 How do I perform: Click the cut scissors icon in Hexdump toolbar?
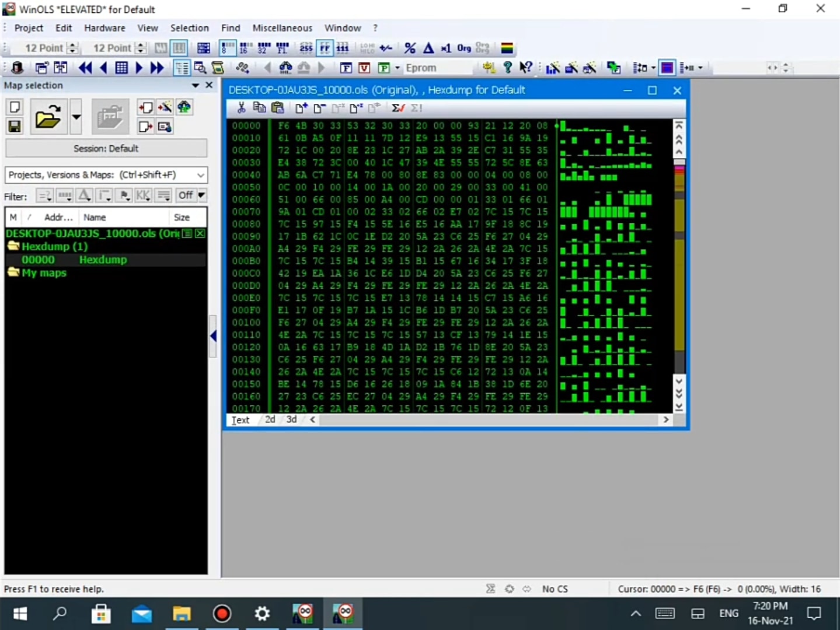[241, 108]
